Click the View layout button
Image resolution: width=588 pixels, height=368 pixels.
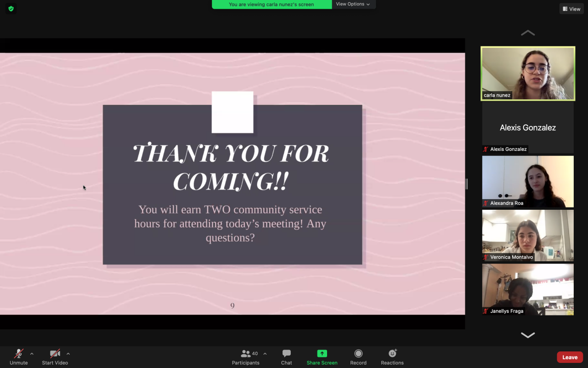point(571,9)
